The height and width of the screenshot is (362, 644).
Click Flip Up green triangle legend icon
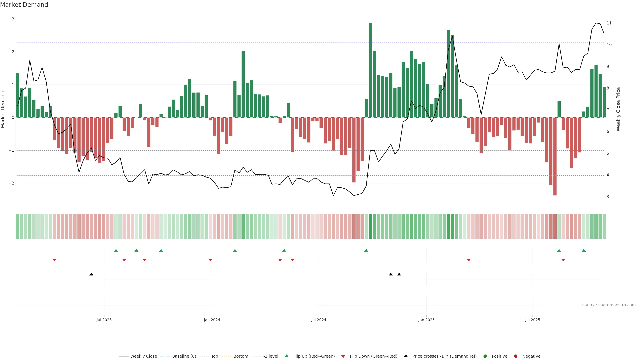point(287,356)
